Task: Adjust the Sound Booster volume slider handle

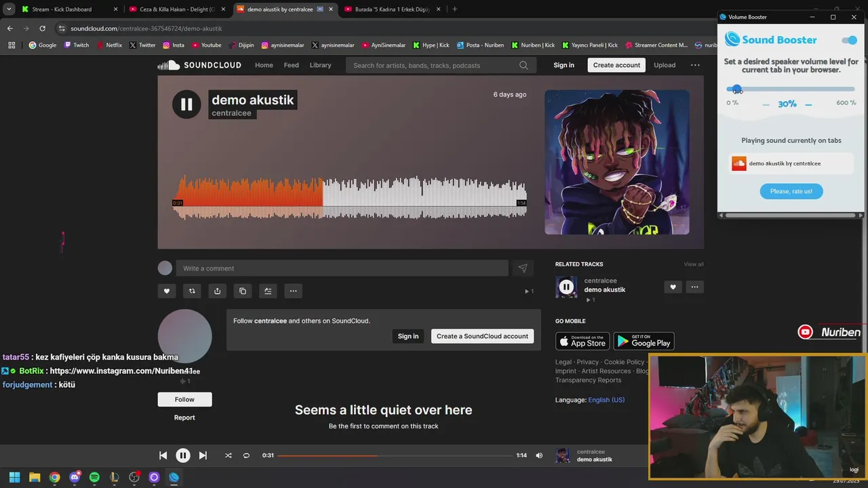Action: coord(737,89)
